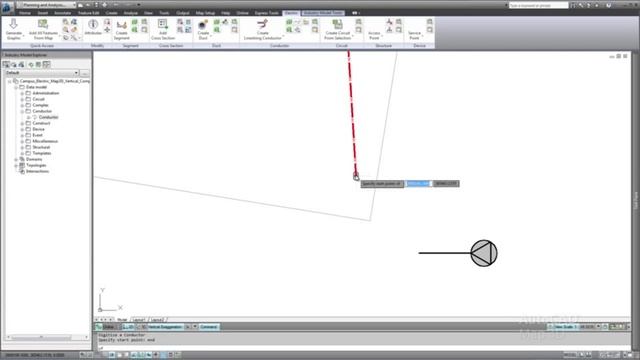Open the Insert ribbon tab

click(42, 13)
